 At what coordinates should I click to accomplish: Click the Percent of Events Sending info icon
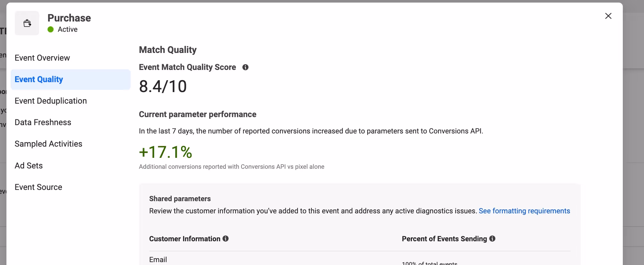(x=492, y=239)
